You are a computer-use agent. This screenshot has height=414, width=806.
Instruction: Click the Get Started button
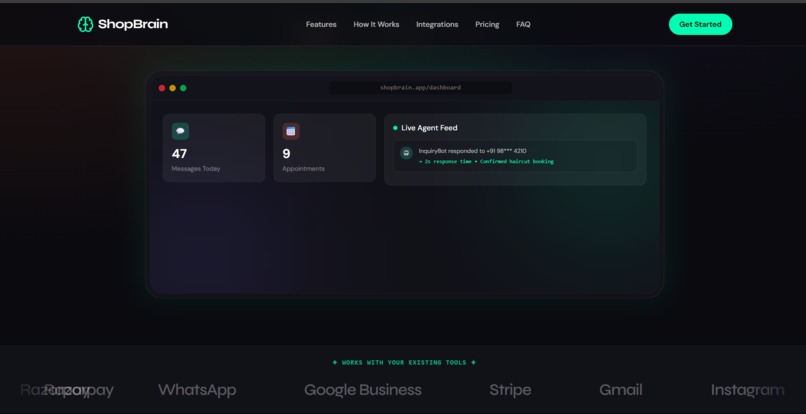(700, 24)
